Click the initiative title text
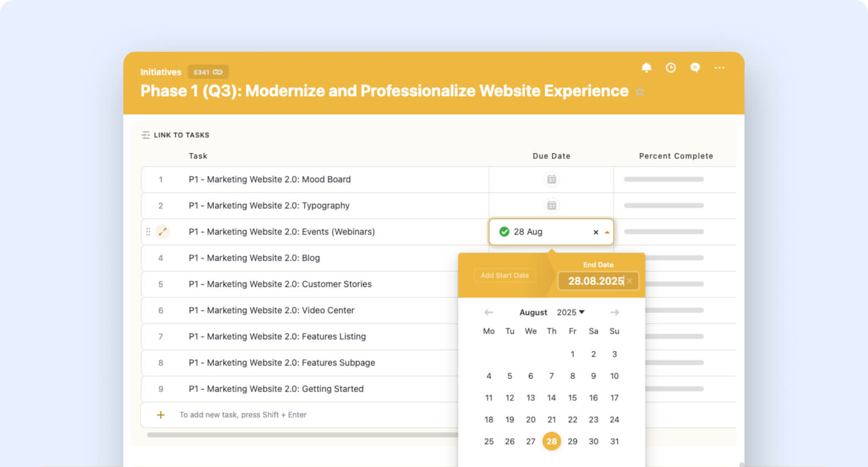 pyautogui.click(x=384, y=91)
